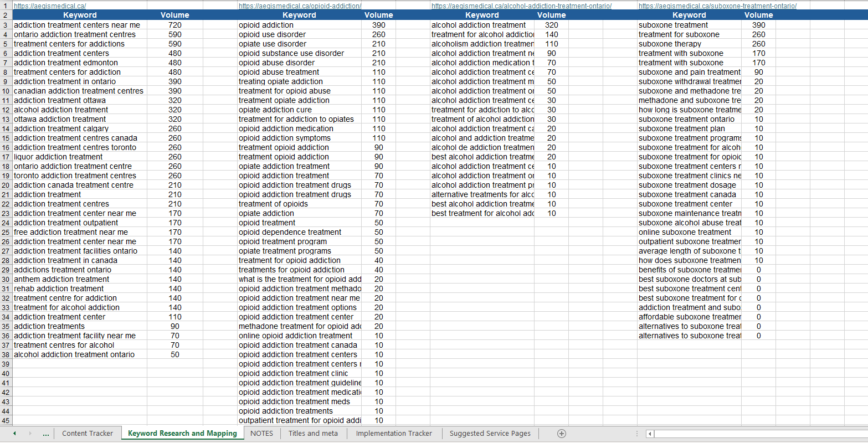
Task: Select cell 'opioid addiction symptoms'
Action: click(299, 138)
